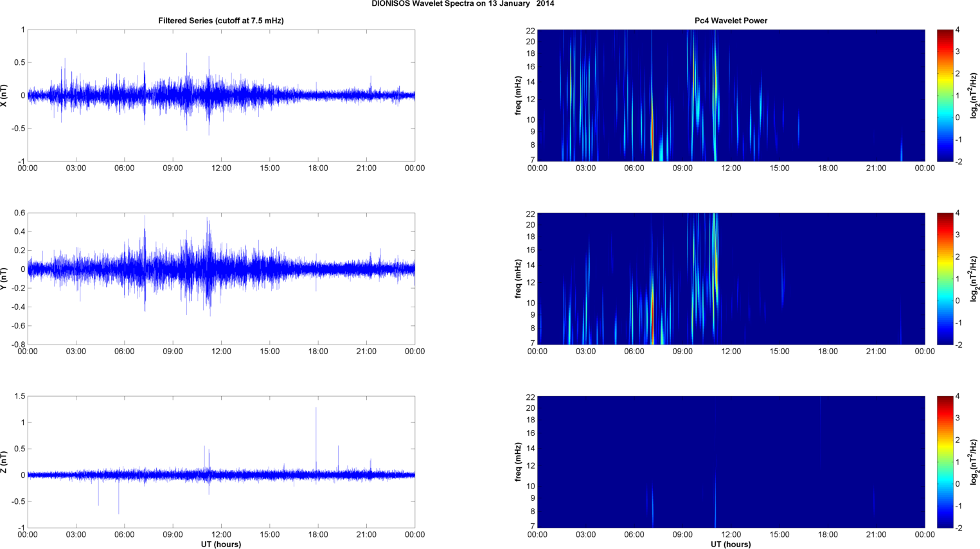
Task: Click the '-0.6' tick on the Y plot axis
Action: click(17, 326)
